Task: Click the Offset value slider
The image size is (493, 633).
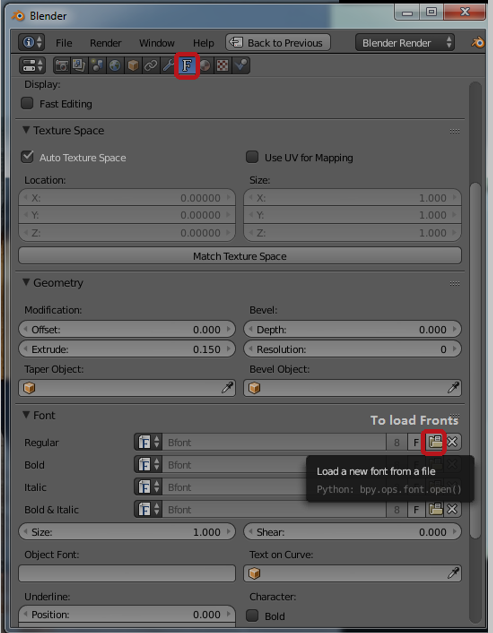Action: pyautogui.click(x=127, y=329)
